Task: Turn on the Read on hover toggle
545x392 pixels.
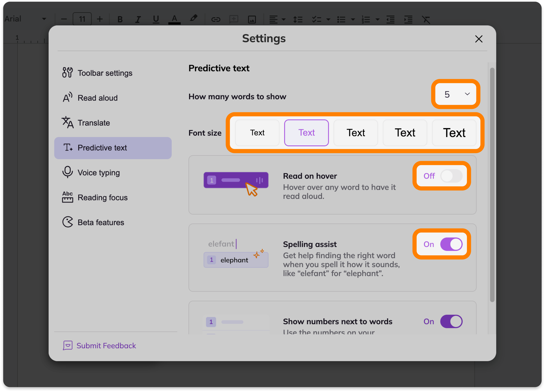Action: coord(451,176)
